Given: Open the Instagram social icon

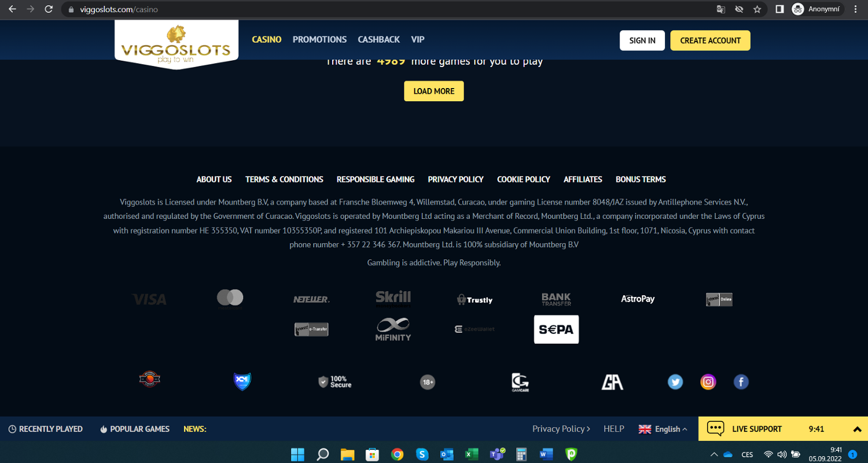Looking at the screenshot, I should pos(708,382).
